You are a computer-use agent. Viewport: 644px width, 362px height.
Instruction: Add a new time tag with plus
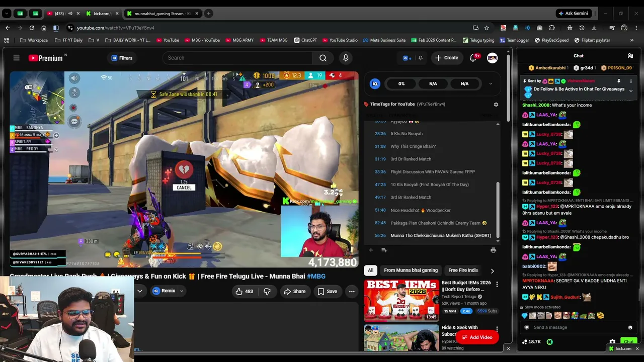pyautogui.click(x=371, y=250)
